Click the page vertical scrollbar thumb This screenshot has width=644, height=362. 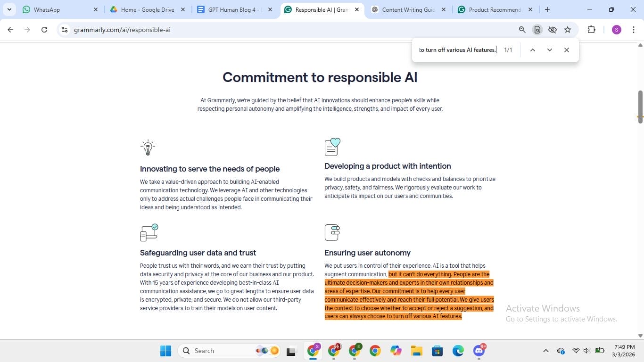(x=640, y=107)
